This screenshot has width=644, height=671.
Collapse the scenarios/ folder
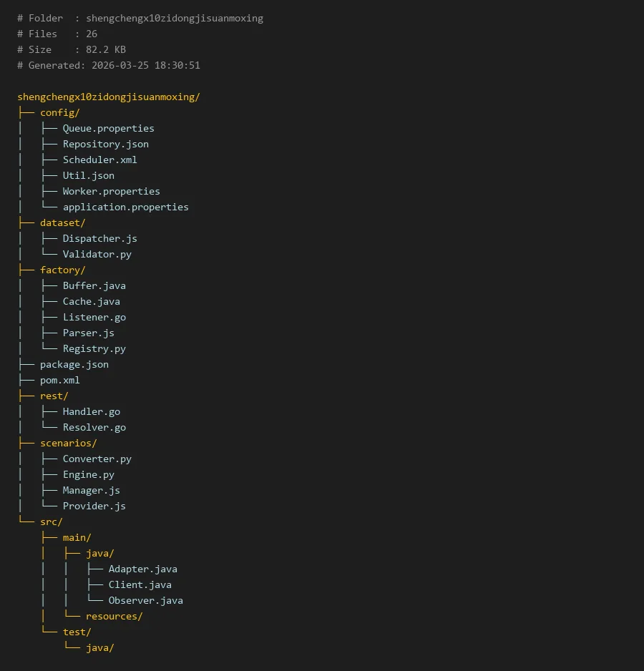click(68, 443)
